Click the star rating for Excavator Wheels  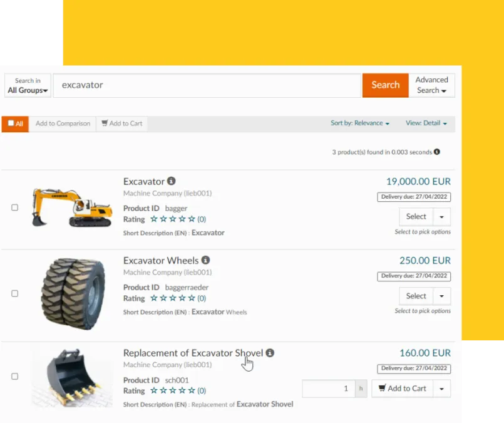pos(173,298)
